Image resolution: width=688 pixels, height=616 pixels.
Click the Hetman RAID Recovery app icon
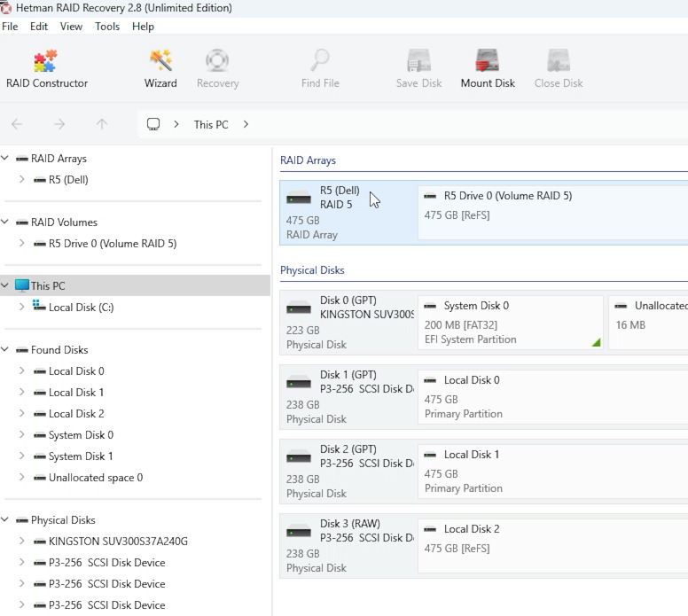point(5,8)
